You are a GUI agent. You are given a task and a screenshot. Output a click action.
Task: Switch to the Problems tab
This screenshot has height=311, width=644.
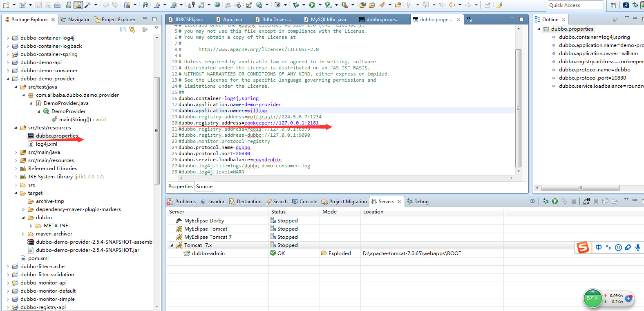pyautogui.click(x=181, y=201)
